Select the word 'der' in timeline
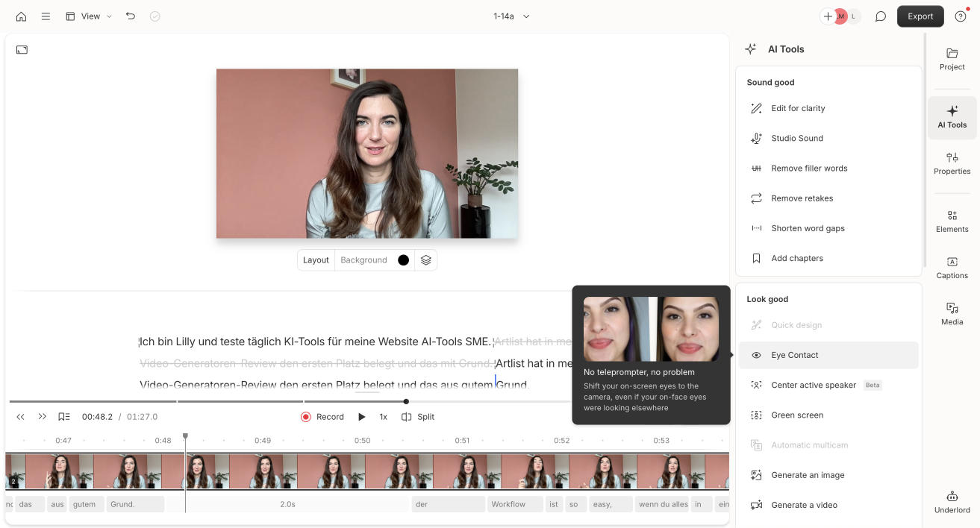Image resolution: width=980 pixels, height=528 pixels. (448, 504)
